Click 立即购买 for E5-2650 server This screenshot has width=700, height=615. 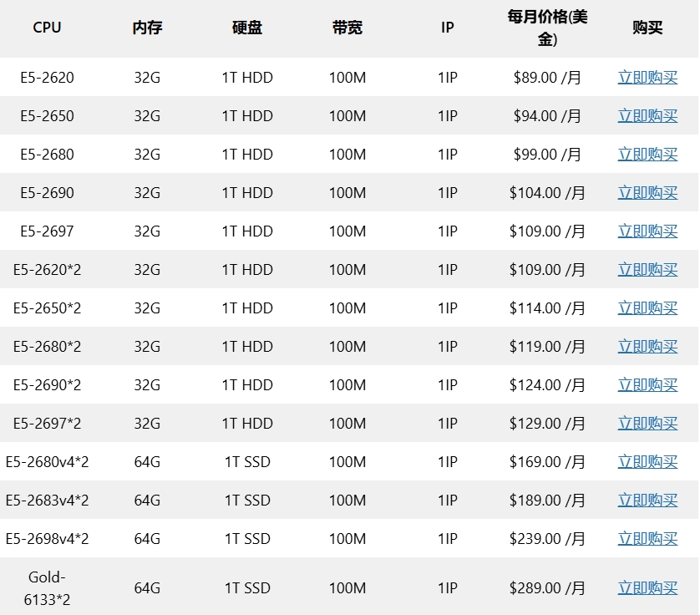tap(647, 115)
